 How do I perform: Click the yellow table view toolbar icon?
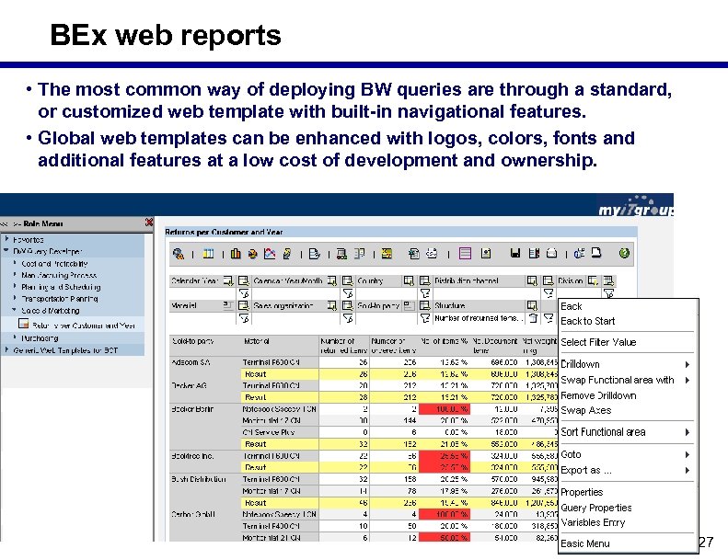click(209, 253)
